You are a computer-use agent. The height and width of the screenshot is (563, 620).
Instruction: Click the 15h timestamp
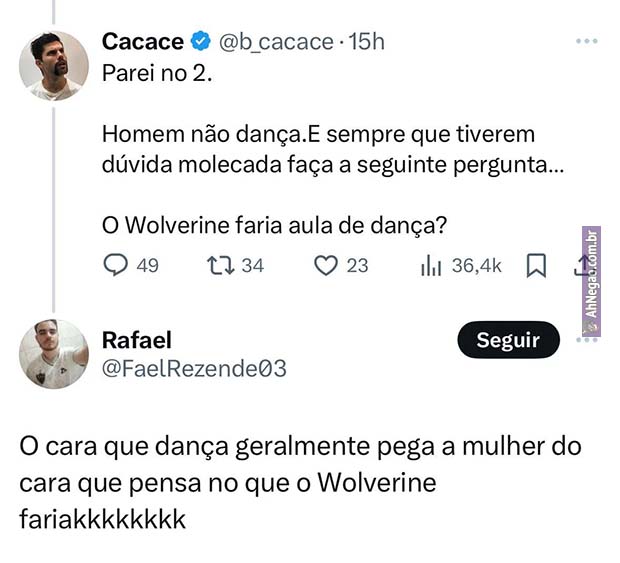[x=364, y=42]
